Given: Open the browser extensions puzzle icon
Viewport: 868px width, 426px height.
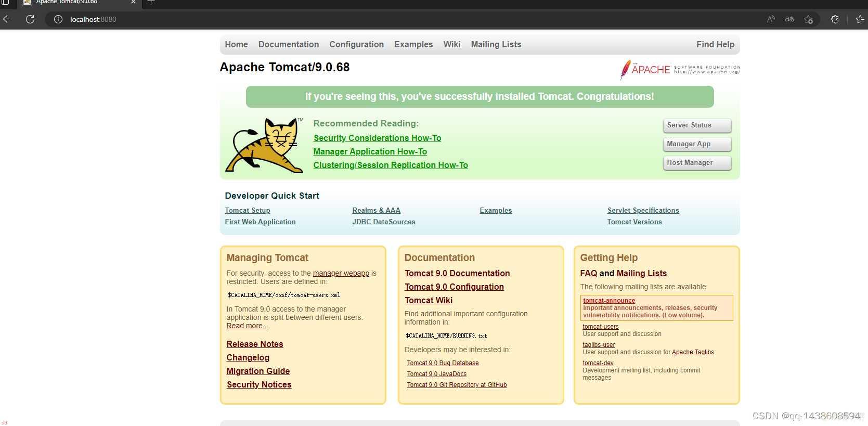Looking at the screenshot, I should pyautogui.click(x=835, y=19).
